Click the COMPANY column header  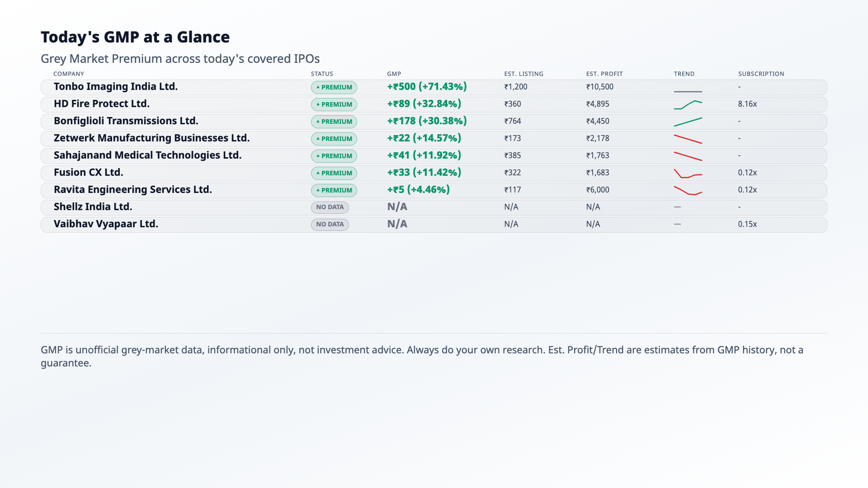tap(68, 74)
